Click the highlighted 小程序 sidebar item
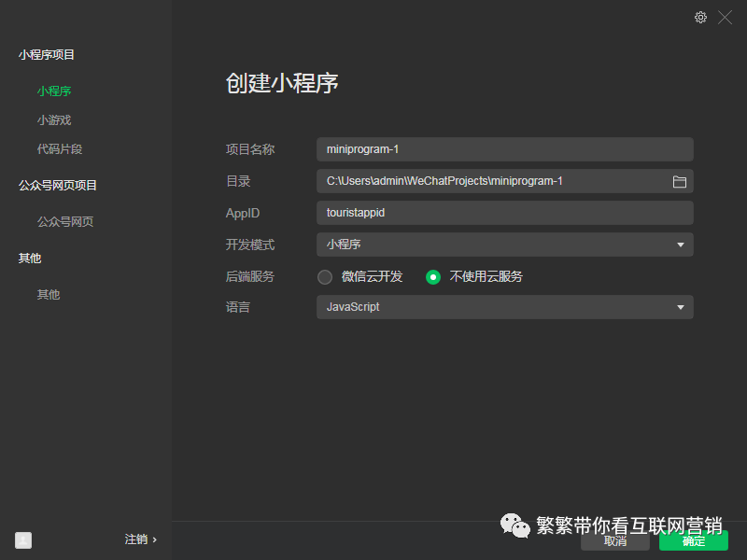 click(53, 91)
